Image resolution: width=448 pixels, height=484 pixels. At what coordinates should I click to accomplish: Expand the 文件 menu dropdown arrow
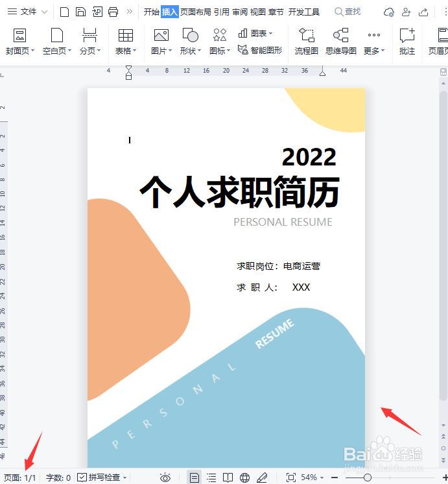pos(45,12)
